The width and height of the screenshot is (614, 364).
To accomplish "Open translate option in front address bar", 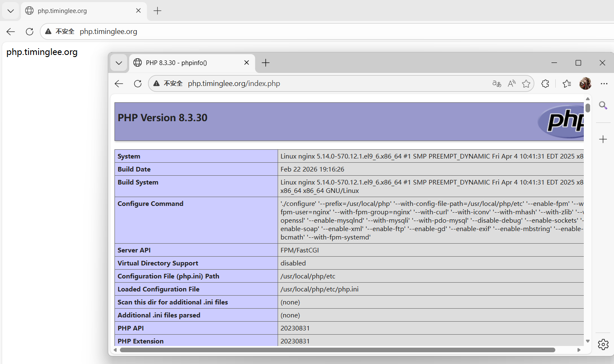I will [497, 83].
